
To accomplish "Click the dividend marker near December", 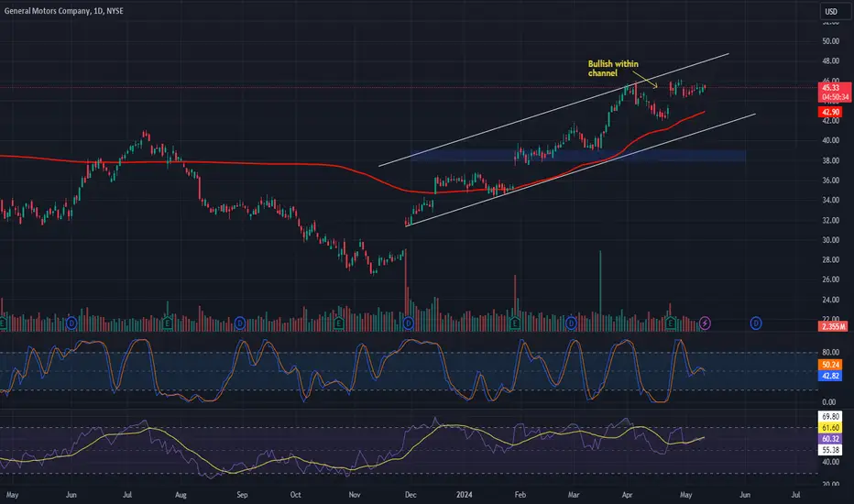I will [x=409, y=323].
